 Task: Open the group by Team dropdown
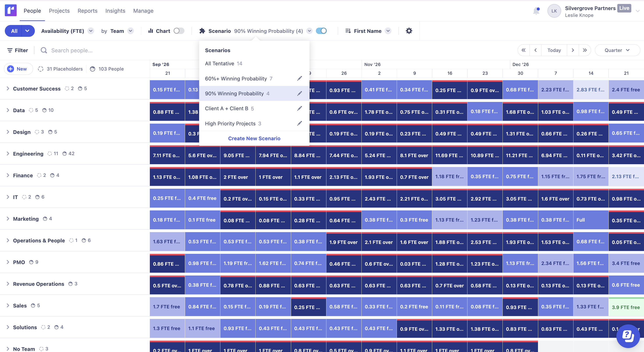[x=130, y=31]
